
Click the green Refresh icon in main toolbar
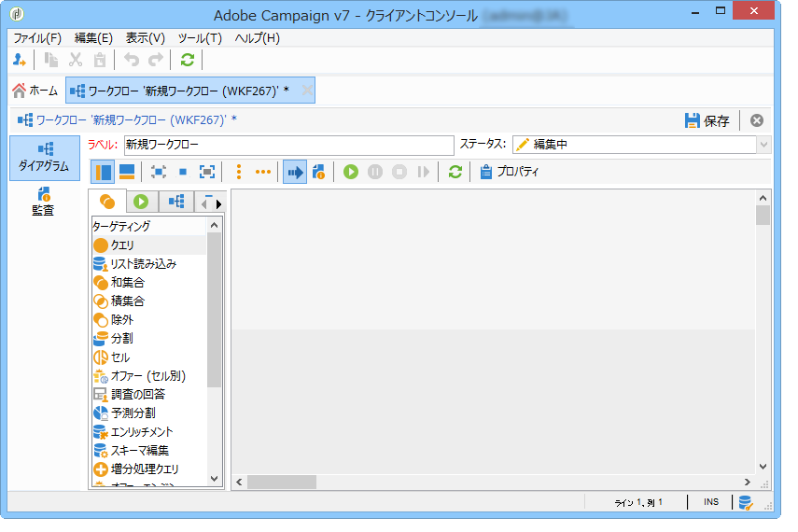coord(188,60)
